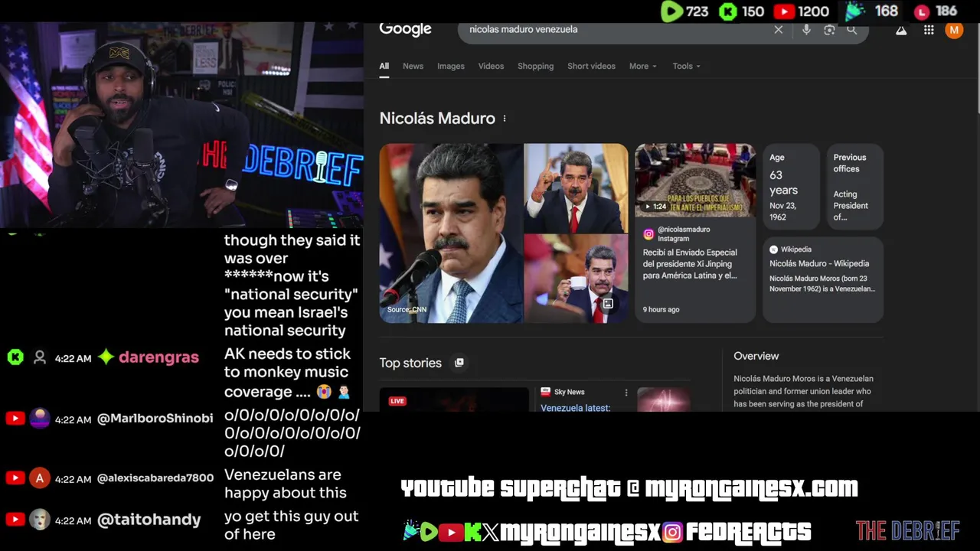Open Nicolás Maduro - Wikipedia link

(x=818, y=264)
